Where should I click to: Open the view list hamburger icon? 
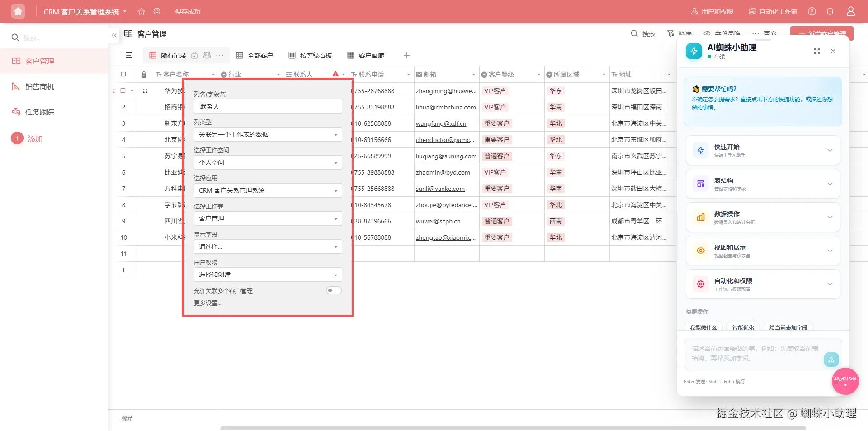(129, 55)
